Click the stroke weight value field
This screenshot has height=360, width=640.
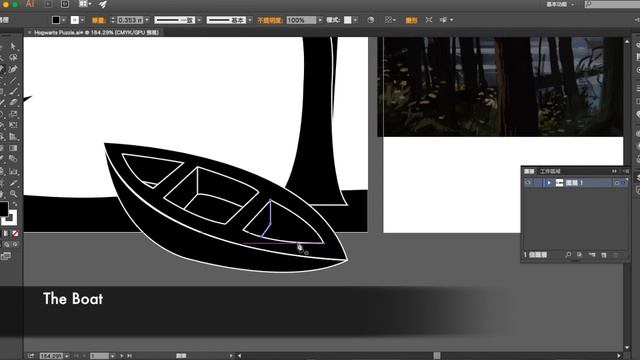(x=130, y=20)
